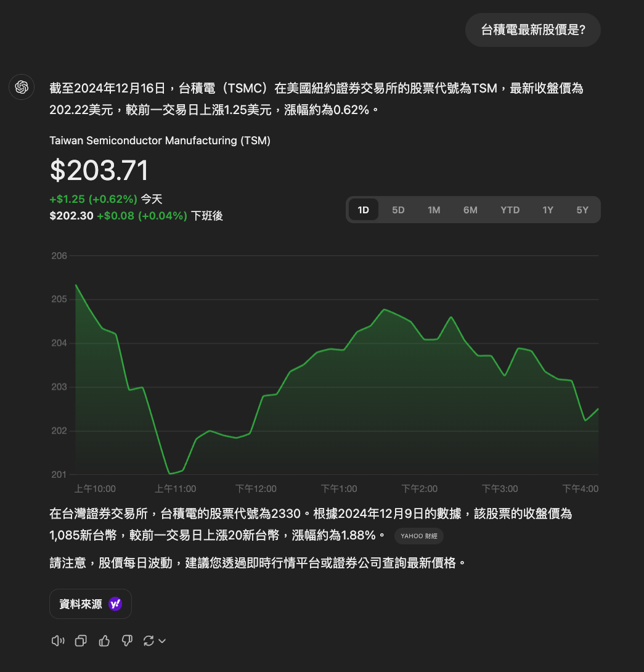Show the 5Y price chart
Image resolution: width=644 pixels, height=672 pixels.
(x=582, y=210)
